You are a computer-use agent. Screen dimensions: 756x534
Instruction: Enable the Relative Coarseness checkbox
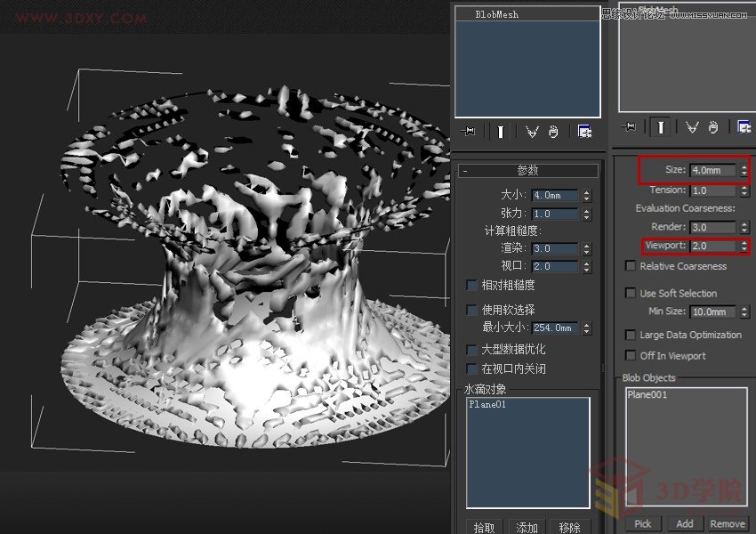point(631,265)
